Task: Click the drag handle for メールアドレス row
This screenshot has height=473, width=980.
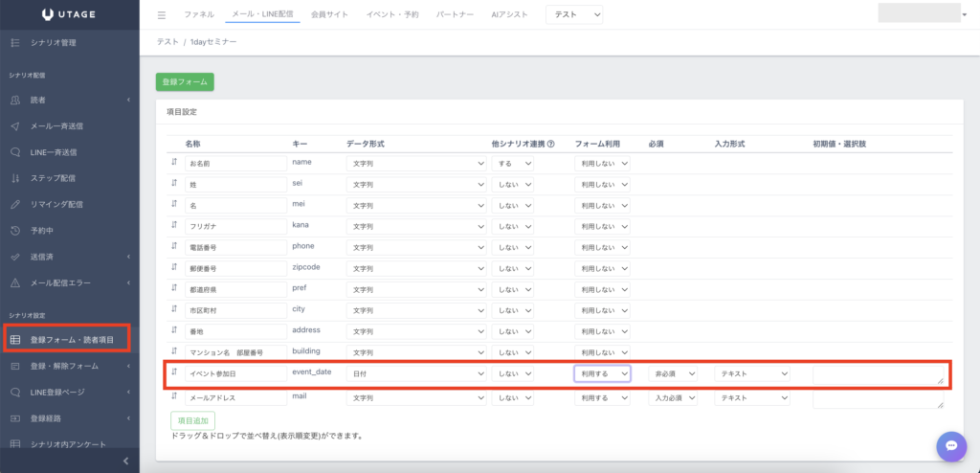Action: pos(174,396)
